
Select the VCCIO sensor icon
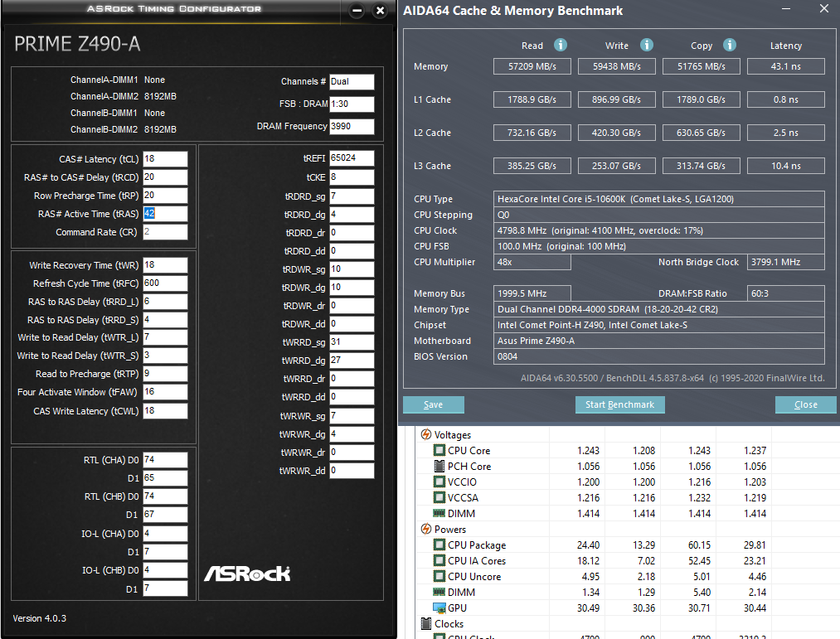point(439,482)
